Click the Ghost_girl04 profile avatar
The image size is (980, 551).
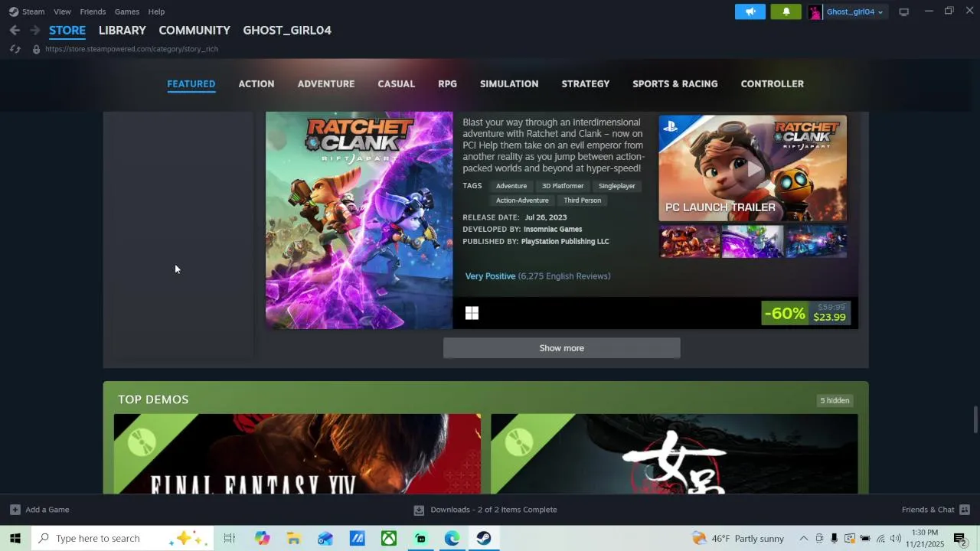coord(815,11)
